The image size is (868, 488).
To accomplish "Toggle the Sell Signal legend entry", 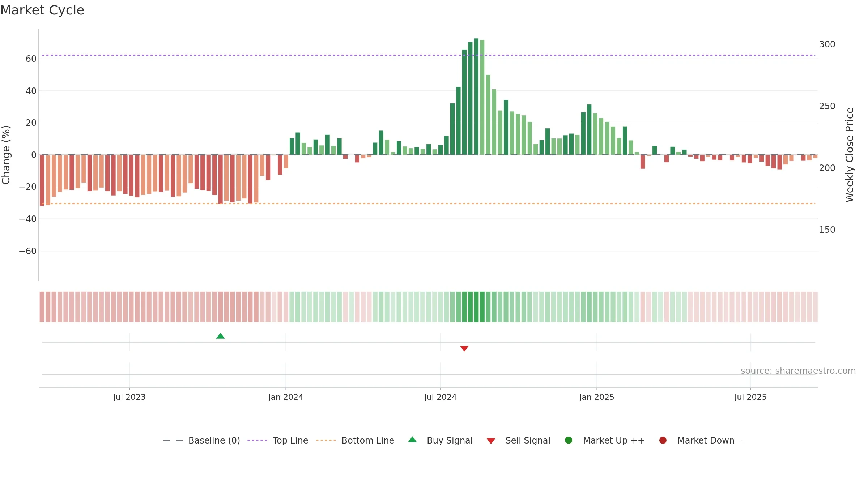I will (x=518, y=440).
